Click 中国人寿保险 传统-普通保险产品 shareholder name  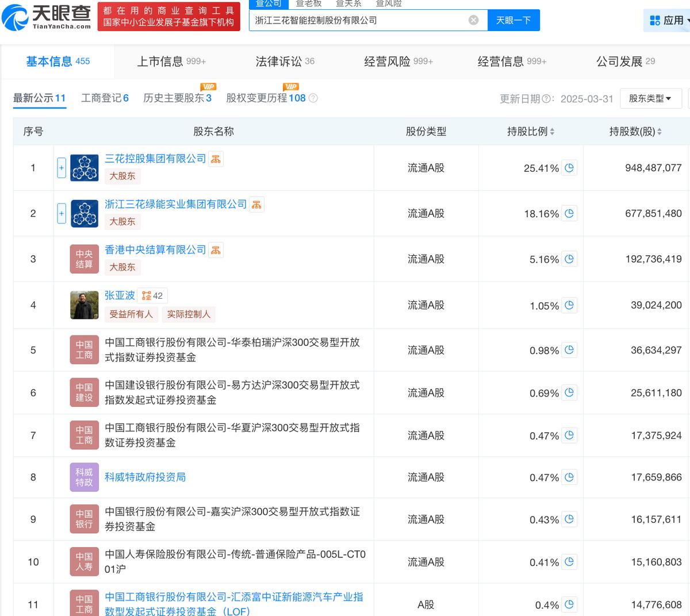[235, 562]
